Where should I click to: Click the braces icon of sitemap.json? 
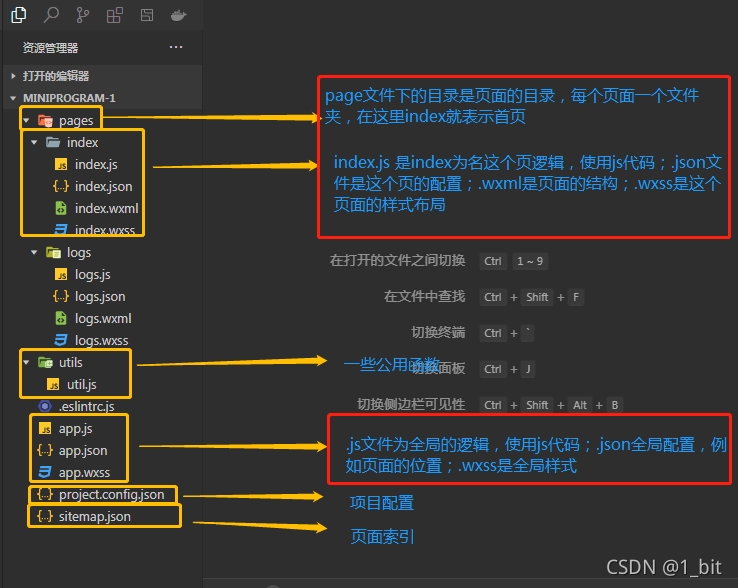click(45, 516)
